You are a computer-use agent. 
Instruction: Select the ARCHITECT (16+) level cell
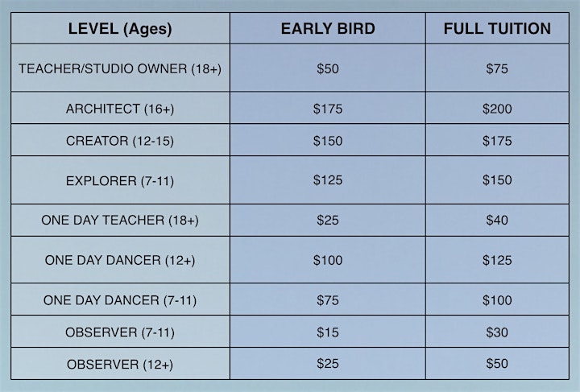(120, 109)
